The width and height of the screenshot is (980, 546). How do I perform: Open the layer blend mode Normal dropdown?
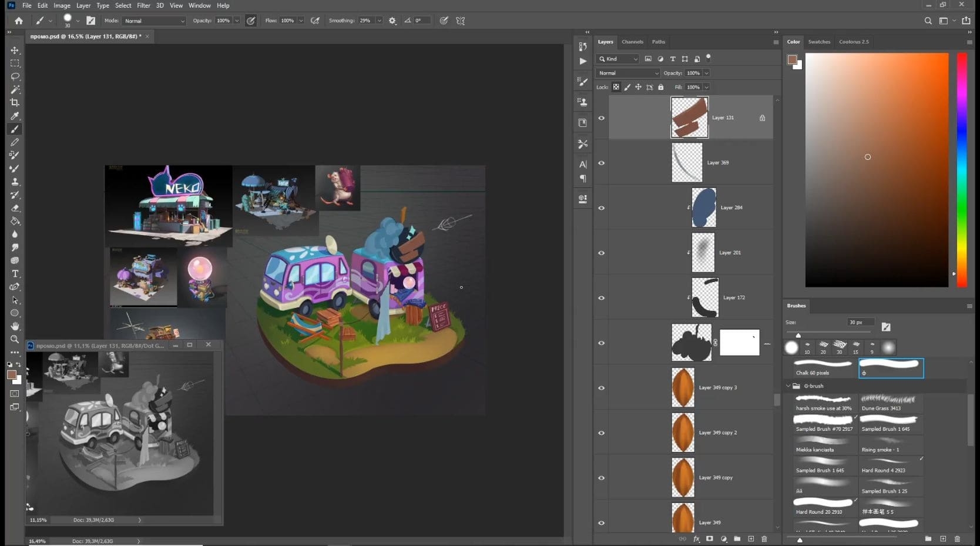[x=628, y=73]
